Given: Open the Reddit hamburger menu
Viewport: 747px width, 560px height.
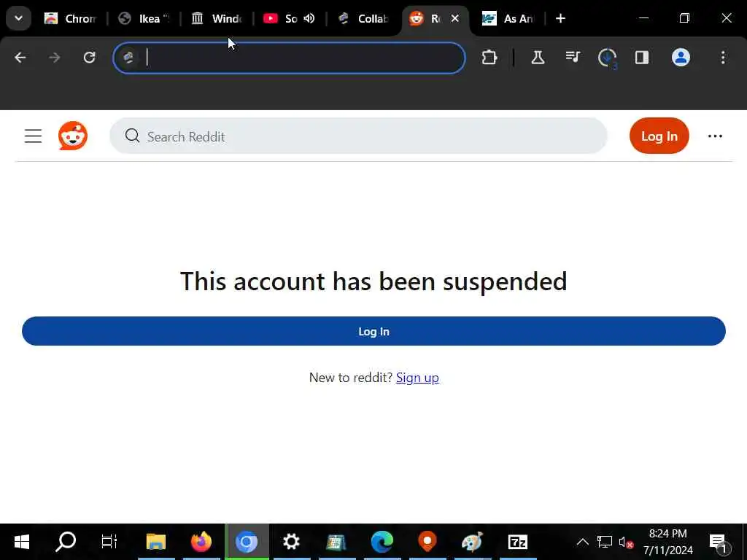Looking at the screenshot, I should 34,136.
